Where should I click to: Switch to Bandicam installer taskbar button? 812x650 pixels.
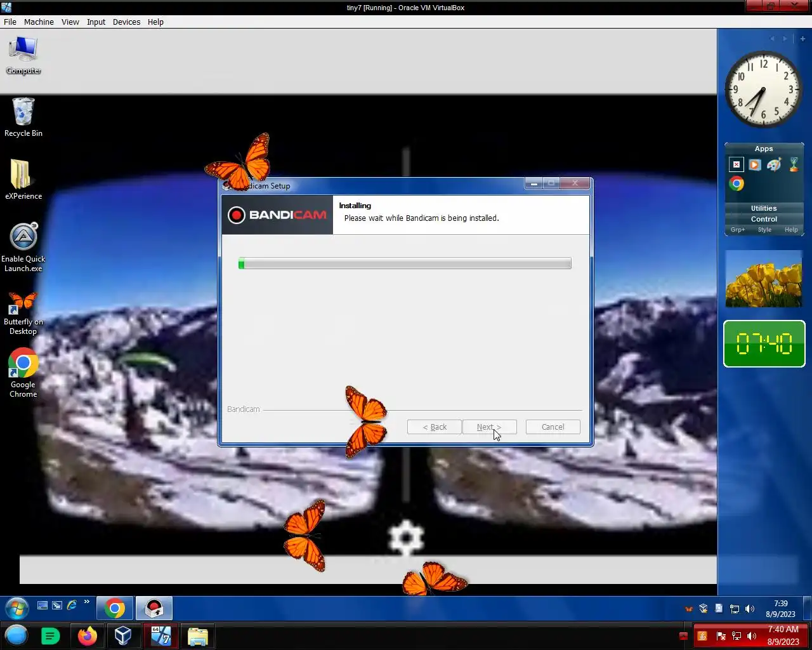click(x=154, y=609)
